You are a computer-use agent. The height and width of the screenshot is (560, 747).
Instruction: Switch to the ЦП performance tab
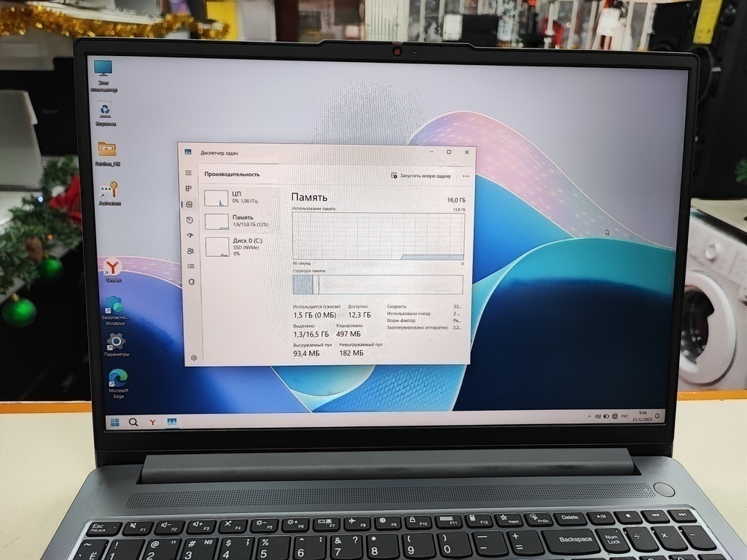[x=232, y=197]
